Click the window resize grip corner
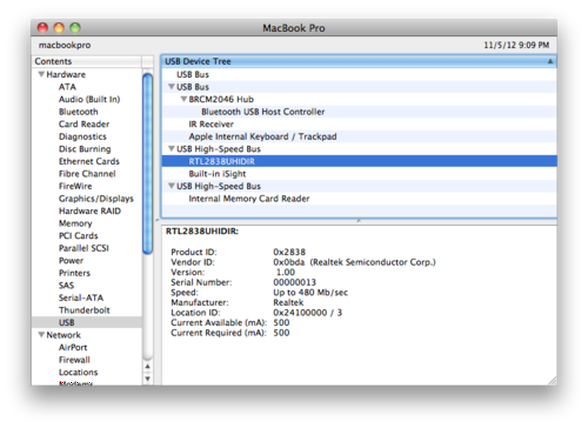Image resolution: width=588 pixels, height=428 pixels. tap(552, 380)
